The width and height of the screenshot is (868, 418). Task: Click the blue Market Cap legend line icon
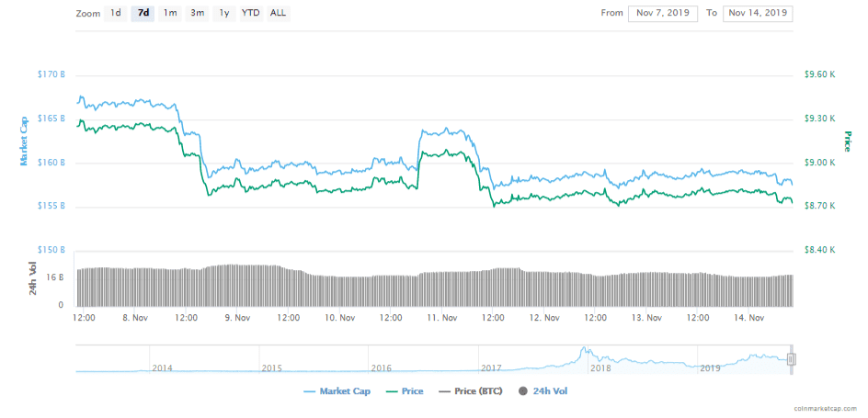309,391
